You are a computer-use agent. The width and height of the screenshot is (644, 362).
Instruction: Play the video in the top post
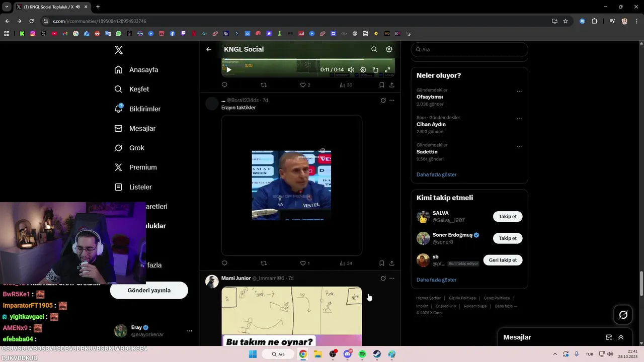pyautogui.click(x=228, y=70)
